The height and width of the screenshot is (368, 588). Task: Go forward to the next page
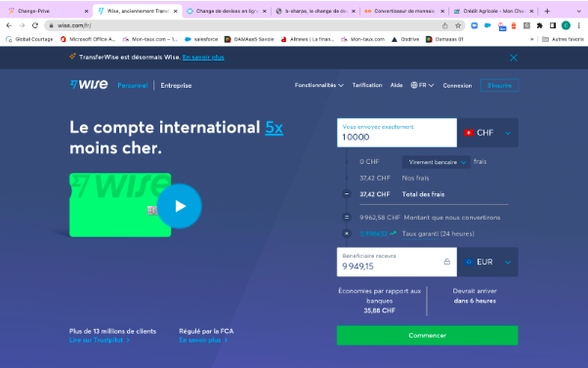coord(22,25)
